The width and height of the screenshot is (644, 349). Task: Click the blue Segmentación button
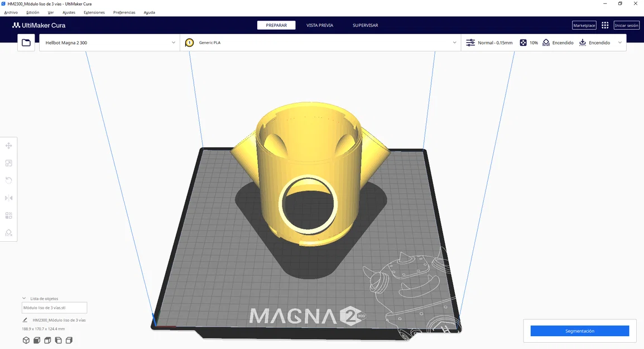(x=579, y=331)
